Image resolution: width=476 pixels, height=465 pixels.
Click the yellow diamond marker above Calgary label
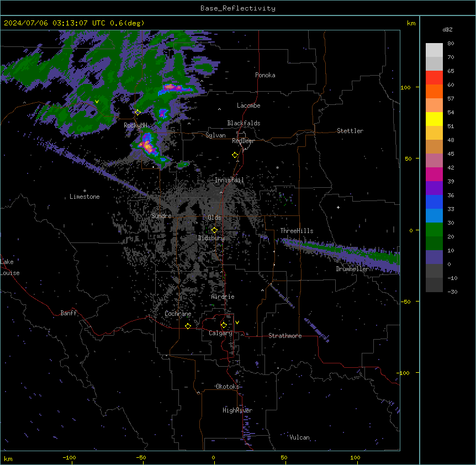click(x=224, y=325)
